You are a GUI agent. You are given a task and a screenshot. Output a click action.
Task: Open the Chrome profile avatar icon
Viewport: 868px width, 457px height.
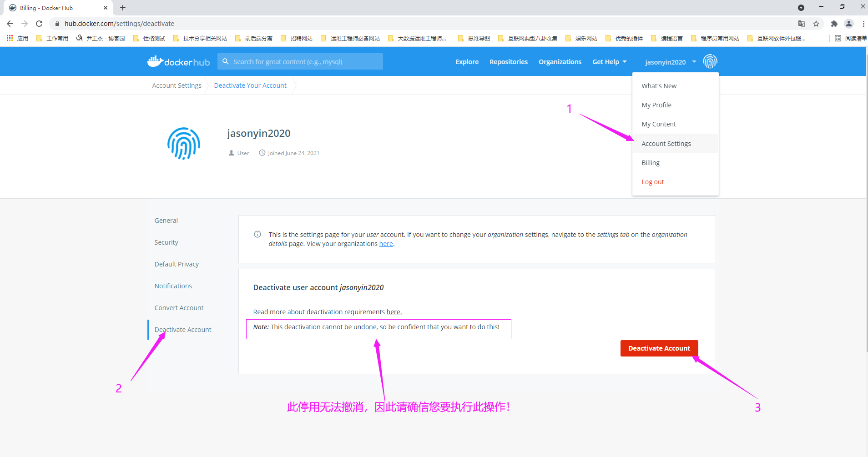[848, 24]
